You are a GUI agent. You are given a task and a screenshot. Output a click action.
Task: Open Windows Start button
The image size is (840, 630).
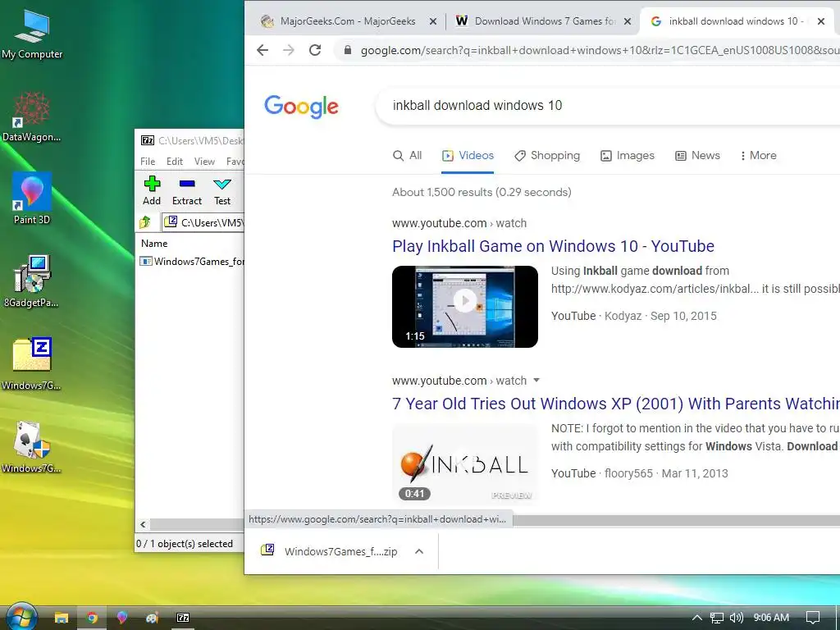click(21, 617)
